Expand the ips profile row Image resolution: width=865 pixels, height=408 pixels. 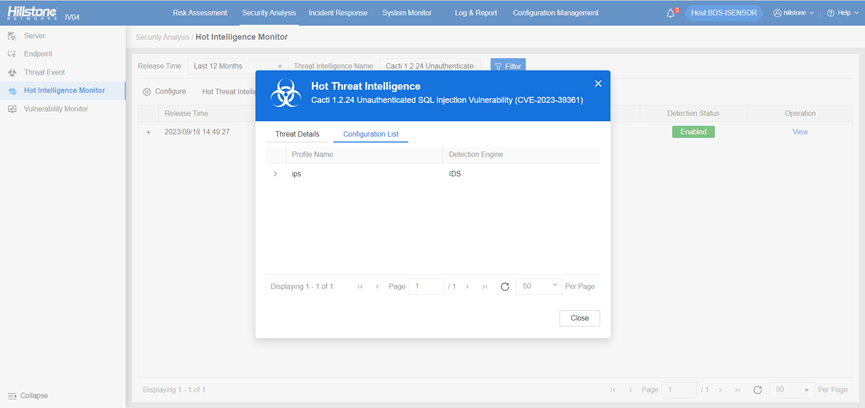pyautogui.click(x=275, y=174)
